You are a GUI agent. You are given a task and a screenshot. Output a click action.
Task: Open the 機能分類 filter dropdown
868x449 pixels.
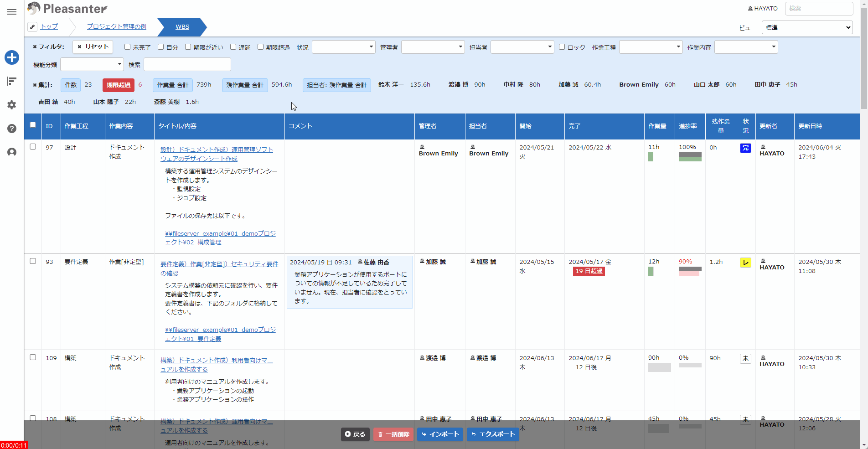click(x=92, y=64)
